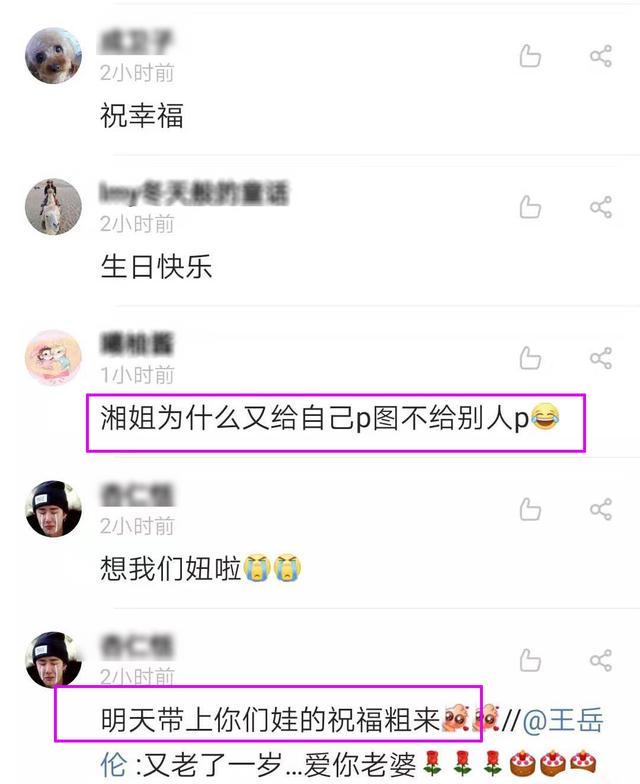Open the pink cartoon avatar profile
Viewport: 640px width, 784px height.
[x=54, y=358]
